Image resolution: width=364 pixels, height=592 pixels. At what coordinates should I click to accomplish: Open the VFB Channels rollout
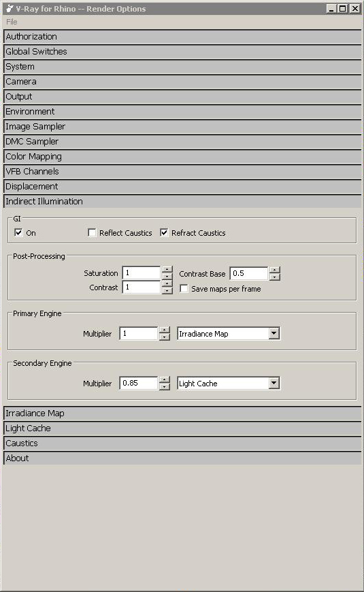[182, 172]
